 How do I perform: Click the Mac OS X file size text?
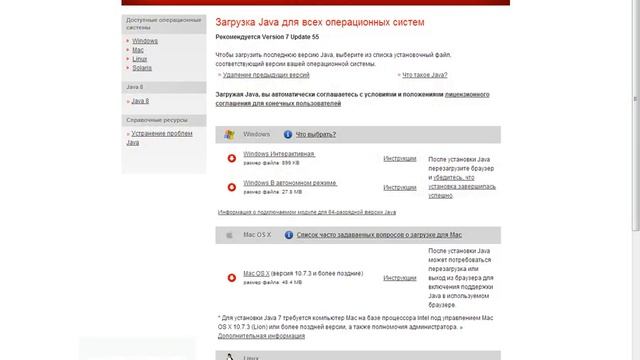[x=273, y=282]
